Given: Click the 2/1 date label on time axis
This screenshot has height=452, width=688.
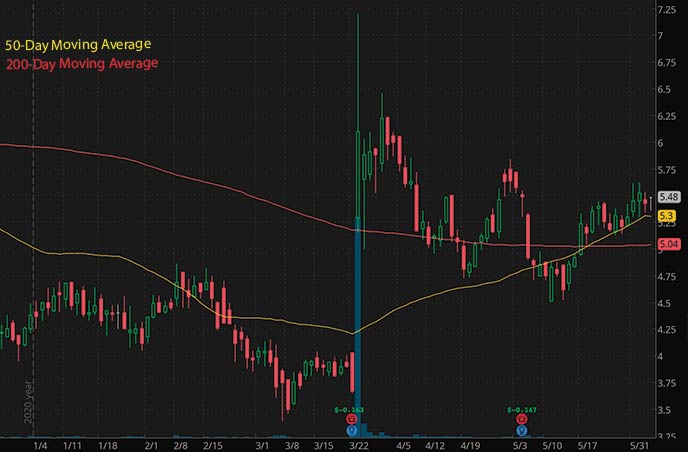Looking at the screenshot, I should pyautogui.click(x=151, y=446).
